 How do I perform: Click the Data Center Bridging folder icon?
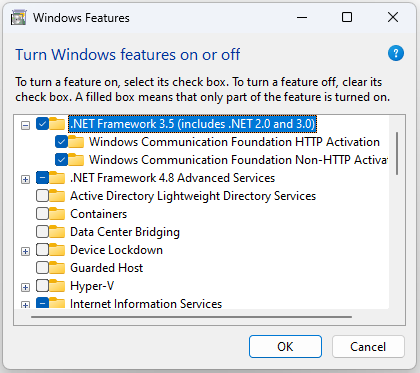[57, 232]
